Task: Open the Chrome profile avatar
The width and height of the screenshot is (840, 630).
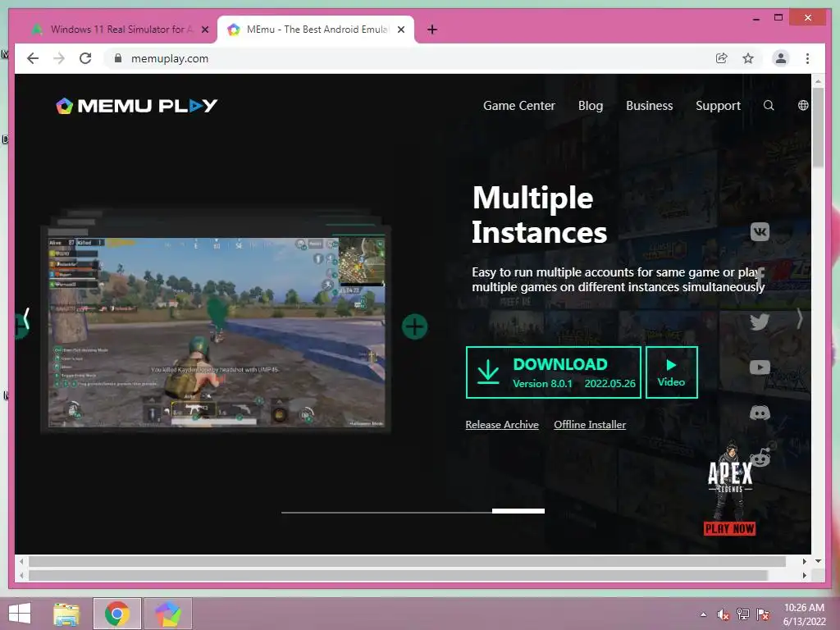Action: 781,58
